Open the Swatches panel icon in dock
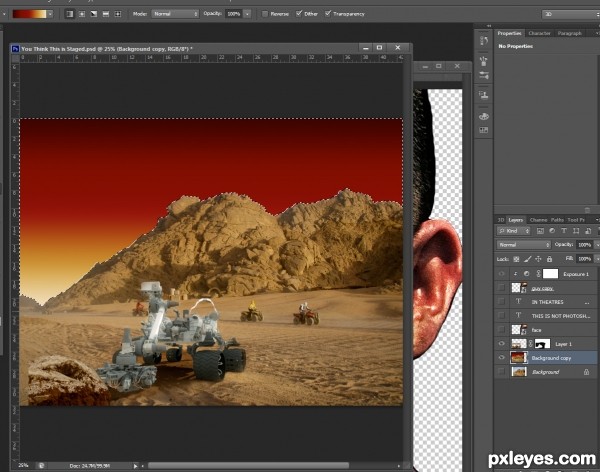 [x=484, y=131]
